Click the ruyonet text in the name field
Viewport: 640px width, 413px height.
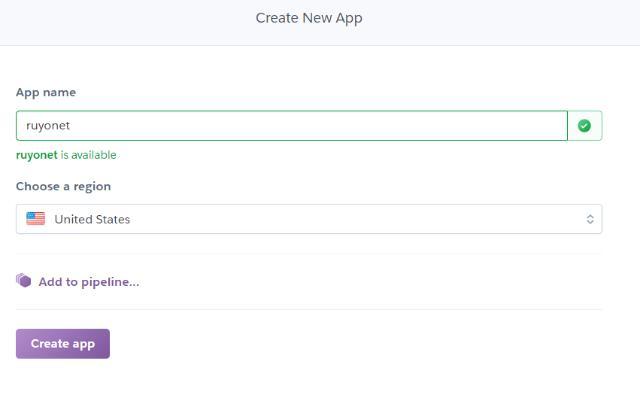pyautogui.click(x=48, y=126)
